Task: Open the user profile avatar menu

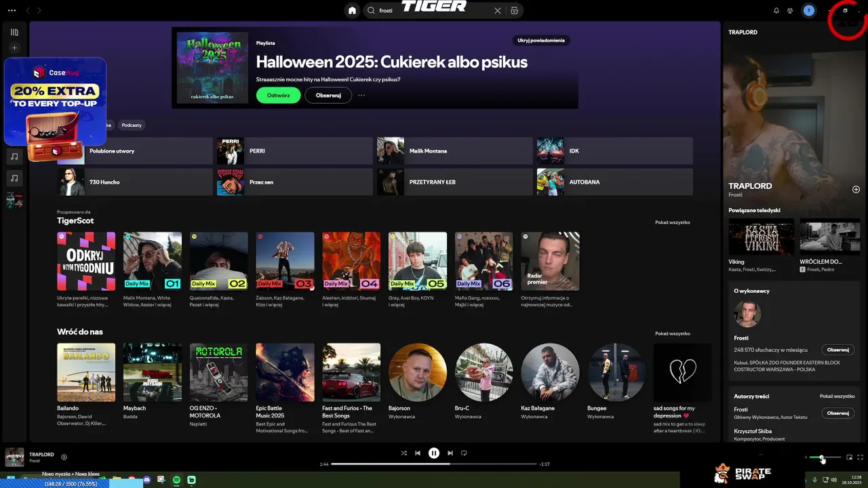Action: [808, 11]
